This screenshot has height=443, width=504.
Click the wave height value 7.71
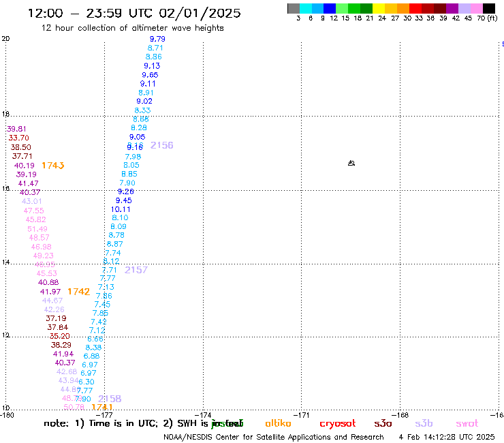[x=109, y=270]
